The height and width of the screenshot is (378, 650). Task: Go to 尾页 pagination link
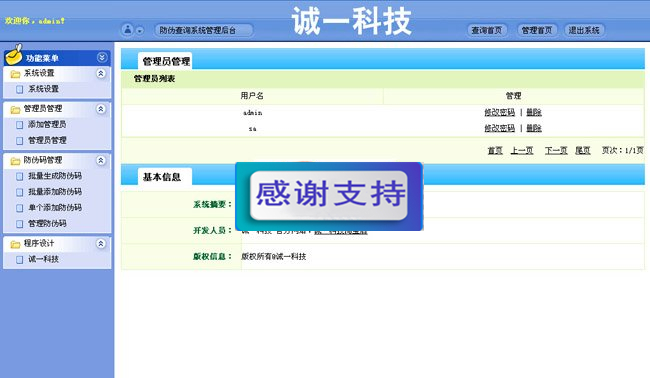583,150
